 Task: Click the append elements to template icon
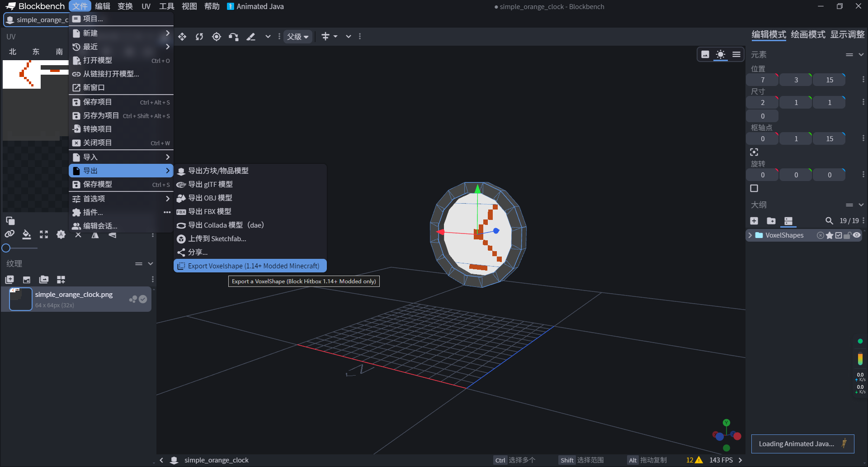pyautogui.click(x=61, y=280)
